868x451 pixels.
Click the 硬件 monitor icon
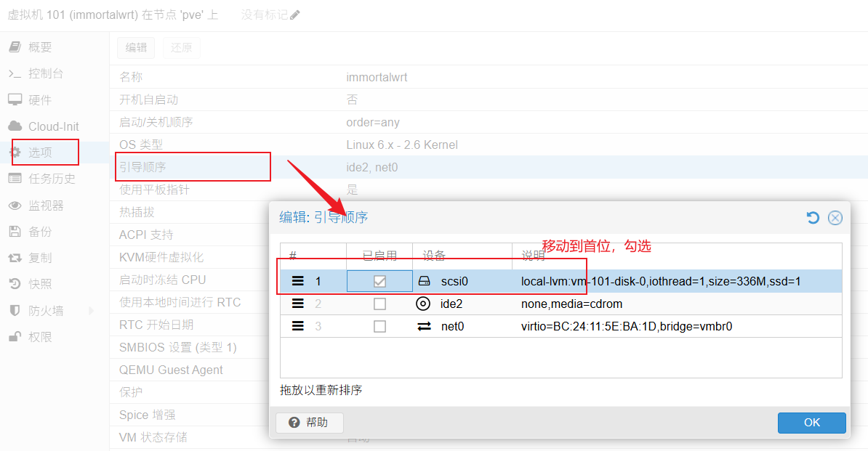tap(15, 100)
